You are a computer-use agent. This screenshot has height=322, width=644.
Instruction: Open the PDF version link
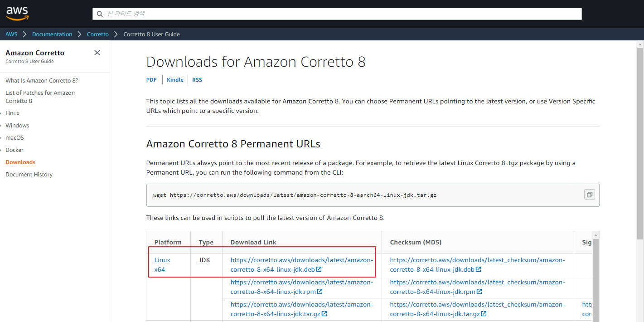pos(151,80)
